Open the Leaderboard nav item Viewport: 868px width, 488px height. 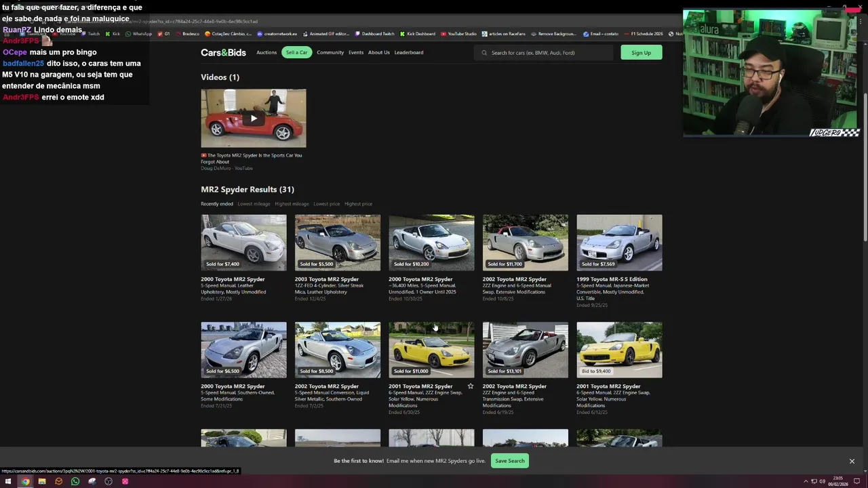click(x=409, y=52)
